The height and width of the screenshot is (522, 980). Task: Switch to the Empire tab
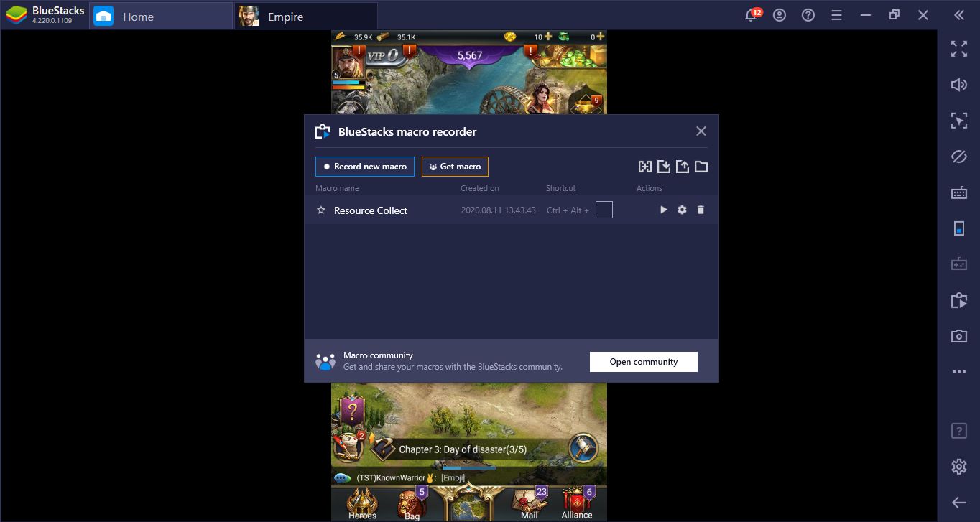(x=306, y=16)
